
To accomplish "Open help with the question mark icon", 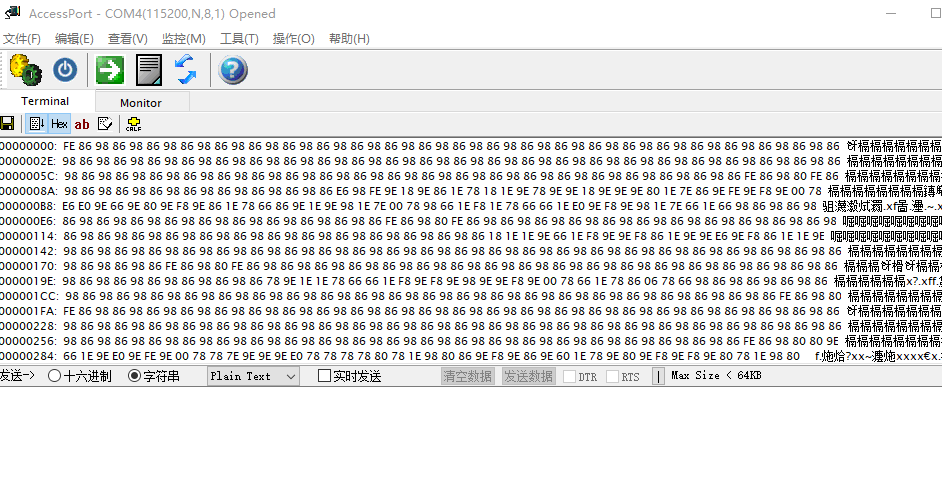I will point(232,70).
